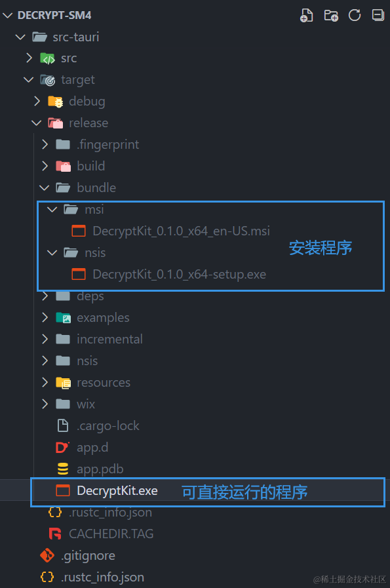Expand the src folder chevron
The height and width of the screenshot is (588, 390).
tap(29, 58)
